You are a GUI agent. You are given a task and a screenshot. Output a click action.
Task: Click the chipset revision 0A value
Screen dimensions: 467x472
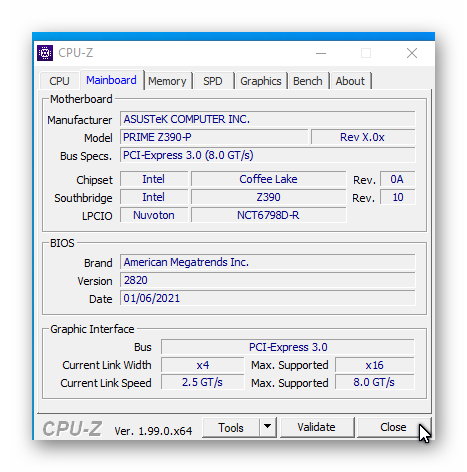click(x=397, y=179)
